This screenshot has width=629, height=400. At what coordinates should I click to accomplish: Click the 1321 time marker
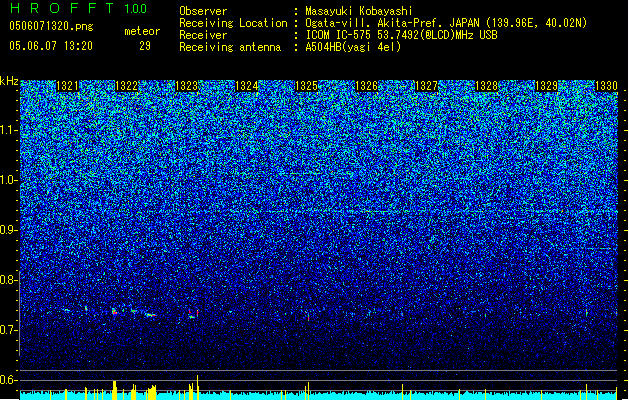click(x=67, y=86)
